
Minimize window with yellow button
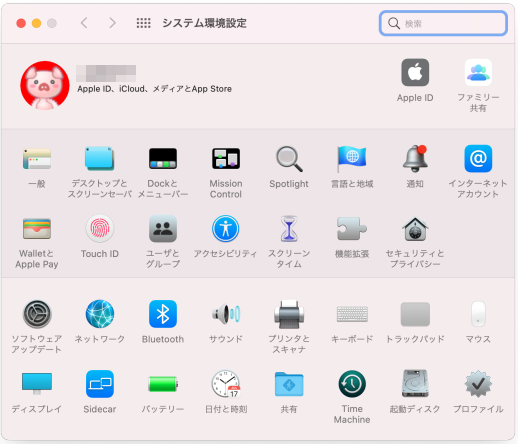[36, 23]
